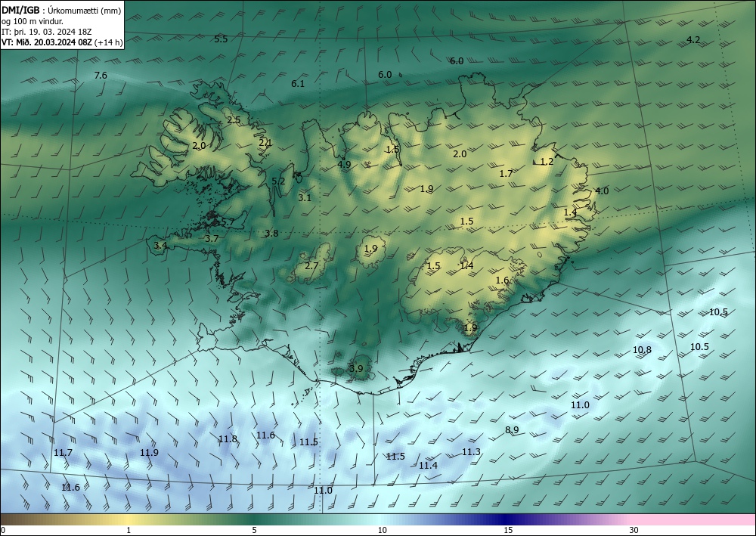Select the 2.5 value in Westfjords
The height and width of the screenshot is (536, 756).
[x=234, y=120]
